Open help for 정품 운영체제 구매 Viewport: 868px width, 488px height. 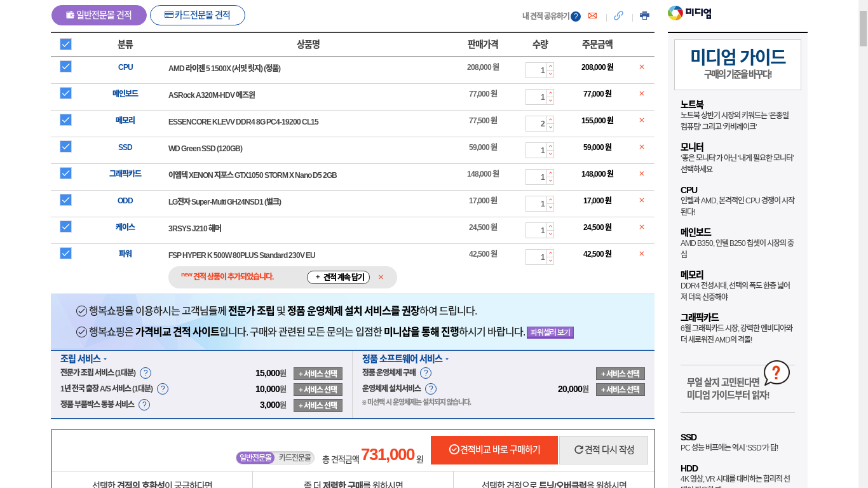(x=426, y=373)
